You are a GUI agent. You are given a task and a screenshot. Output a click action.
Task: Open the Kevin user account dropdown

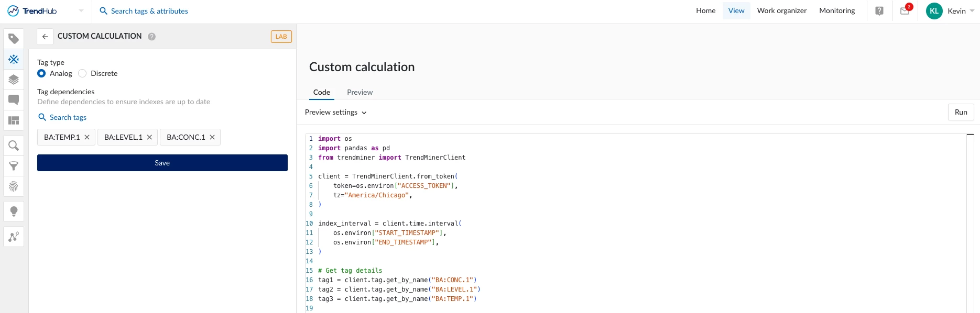coord(950,11)
